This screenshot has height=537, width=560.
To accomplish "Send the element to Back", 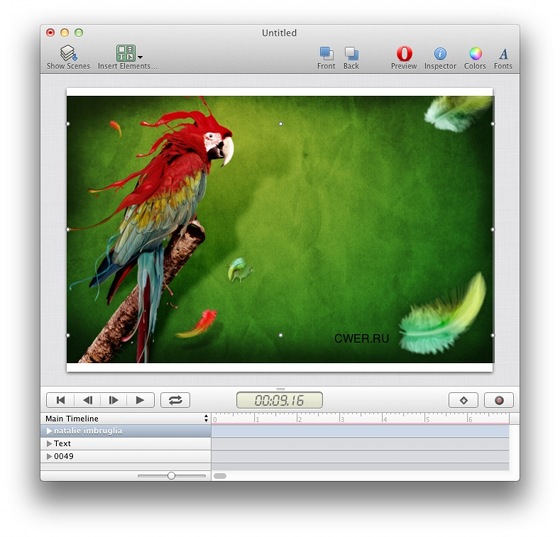I will [351, 57].
